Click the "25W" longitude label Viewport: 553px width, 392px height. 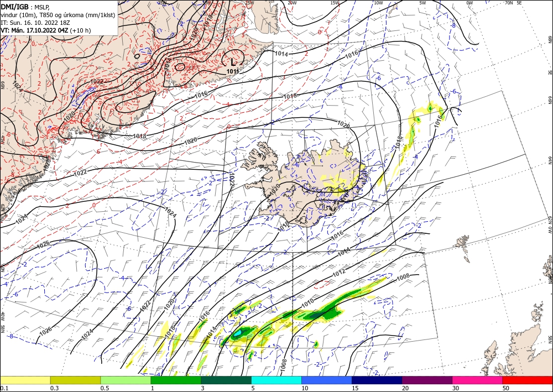pyautogui.click(x=249, y=3)
